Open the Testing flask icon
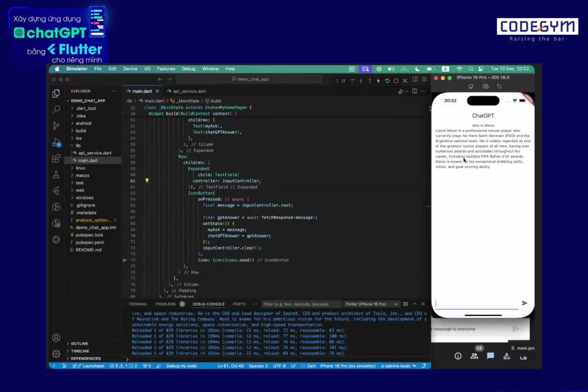This screenshot has width=588, height=392. (x=56, y=174)
